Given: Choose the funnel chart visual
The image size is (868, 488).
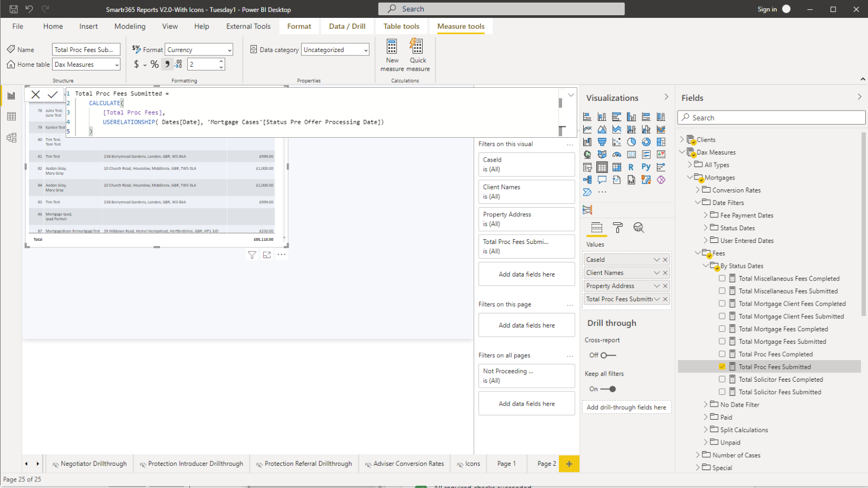Looking at the screenshot, I should 602,142.
